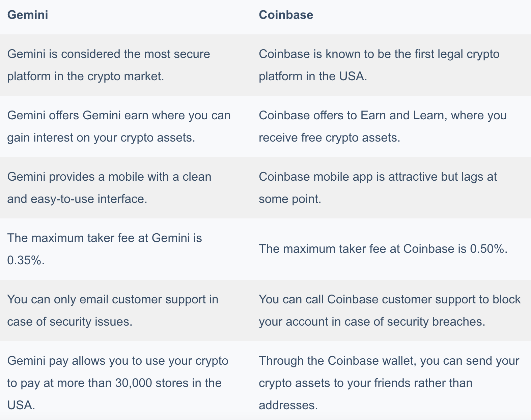Click the words 'platform in the crypto market.'
Image resolution: width=531 pixels, height=420 pixels.
pos(86,76)
